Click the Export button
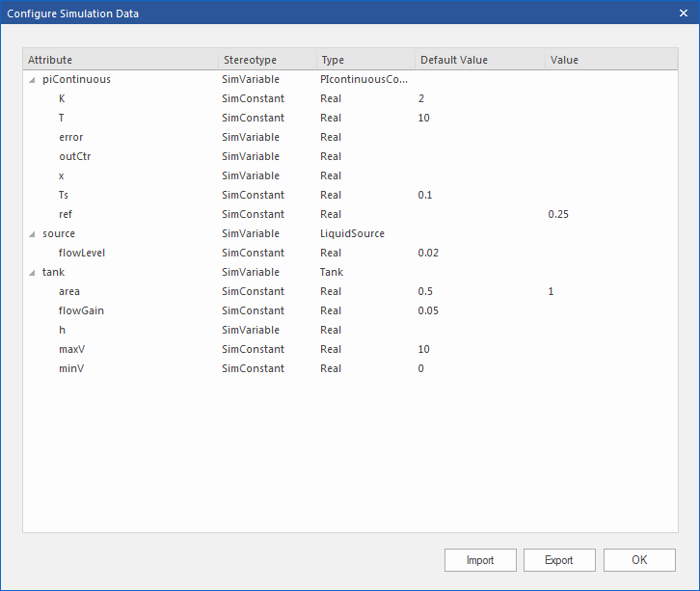700x591 pixels. [x=558, y=560]
